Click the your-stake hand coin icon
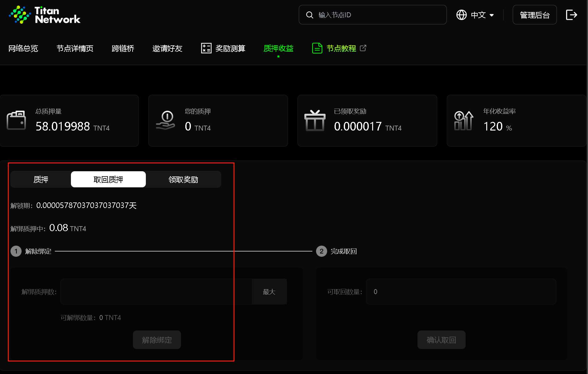Viewport: 588px width, 374px height. tap(166, 120)
